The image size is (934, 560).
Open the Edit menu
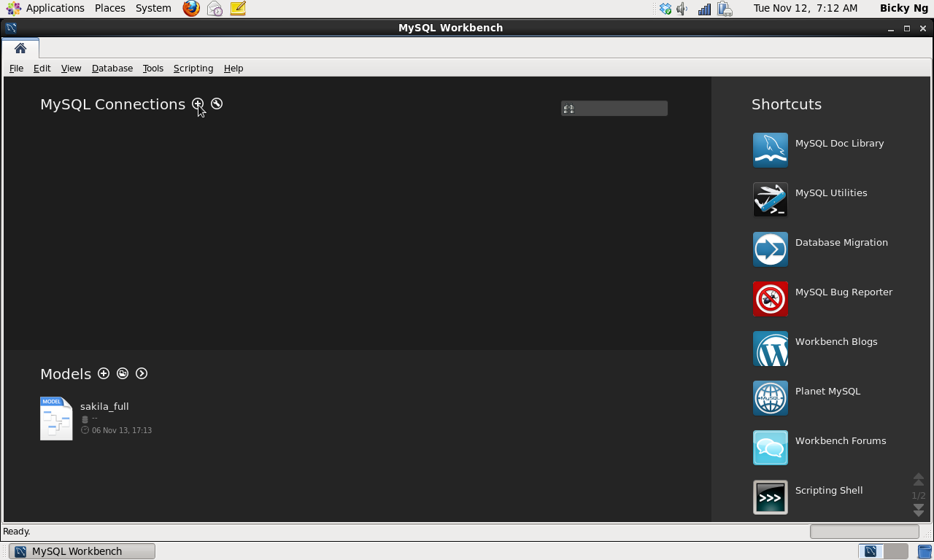(42, 68)
